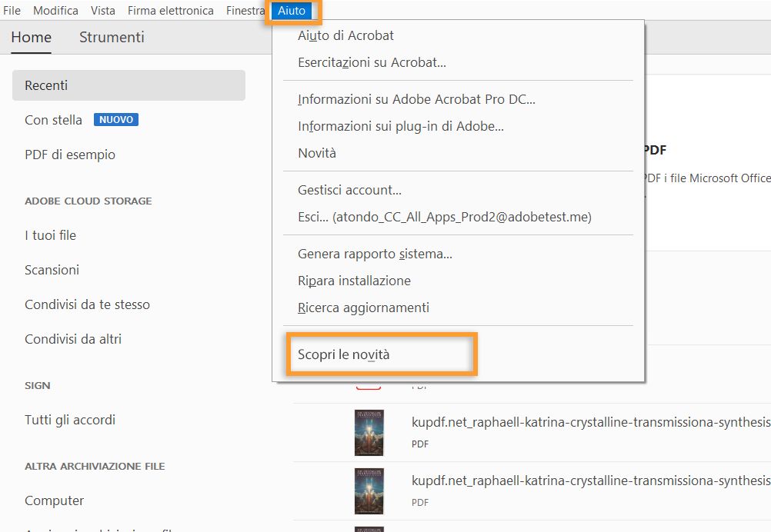This screenshot has height=532, width=771.
Task: Select the Home tab
Action: [32, 37]
